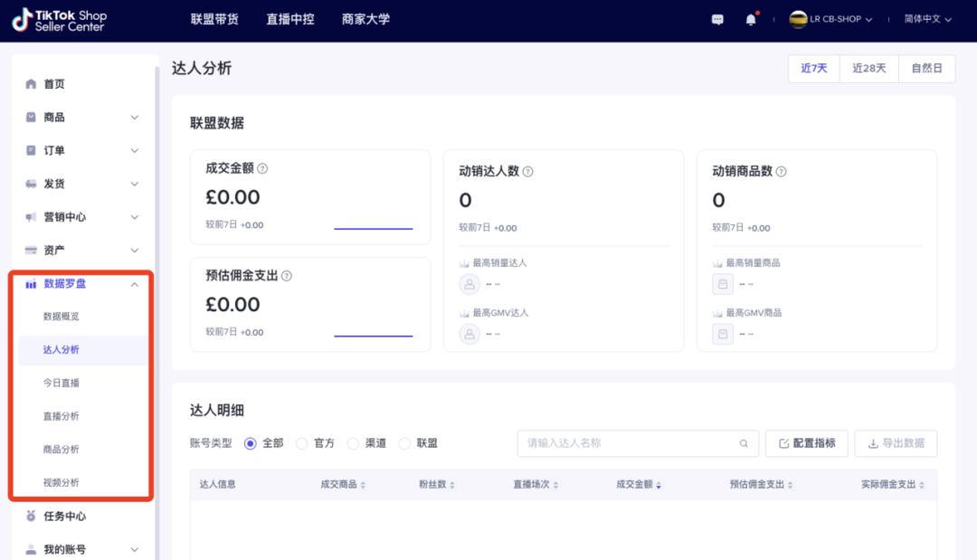The height and width of the screenshot is (560, 977).
Task: Click the 配置指标 button
Action: coord(806,443)
